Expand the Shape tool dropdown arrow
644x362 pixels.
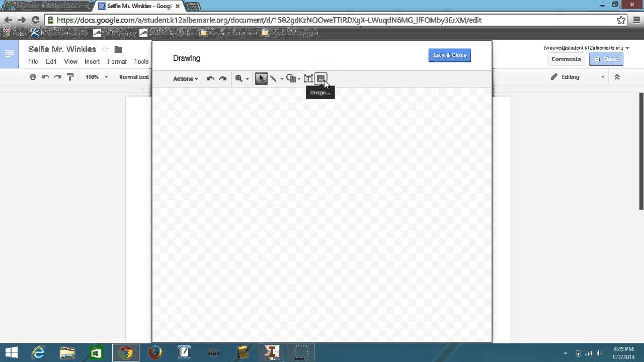(299, 78)
